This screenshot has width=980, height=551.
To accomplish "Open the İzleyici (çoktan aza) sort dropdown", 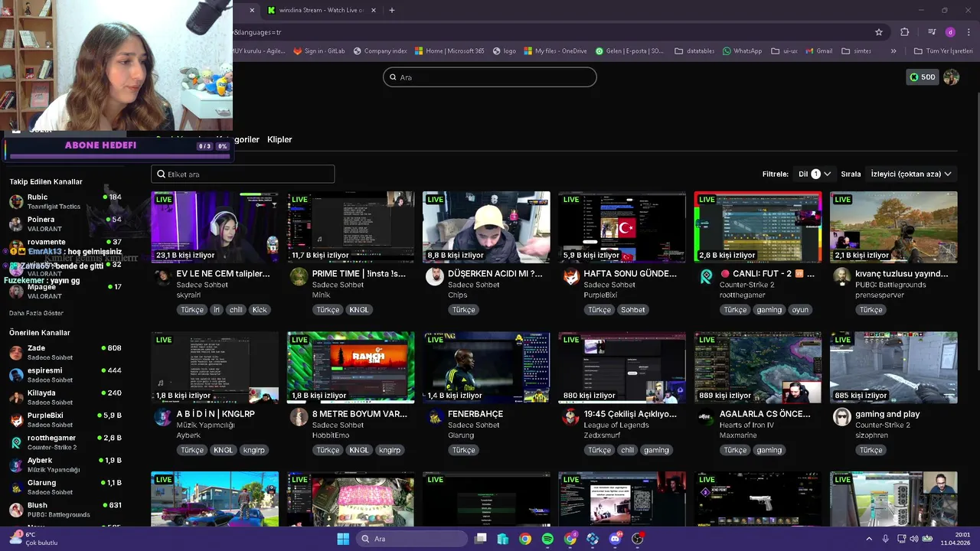I will (x=911, y=174).
